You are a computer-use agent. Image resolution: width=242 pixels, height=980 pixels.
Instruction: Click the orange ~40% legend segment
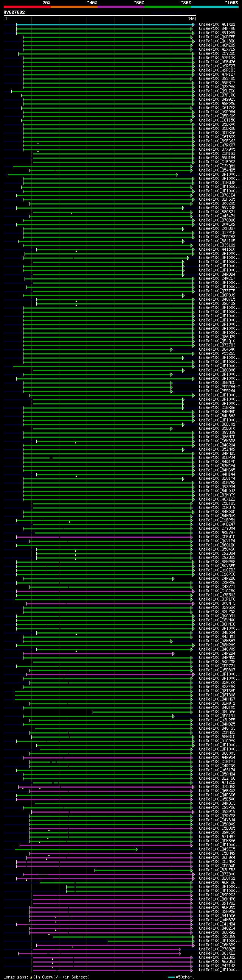[74, 7]
